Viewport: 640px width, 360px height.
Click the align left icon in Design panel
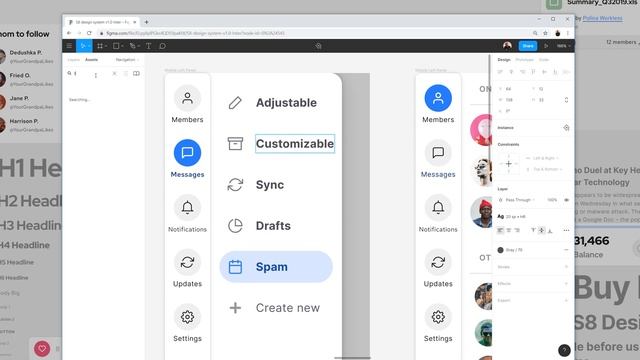click(500, 72)
